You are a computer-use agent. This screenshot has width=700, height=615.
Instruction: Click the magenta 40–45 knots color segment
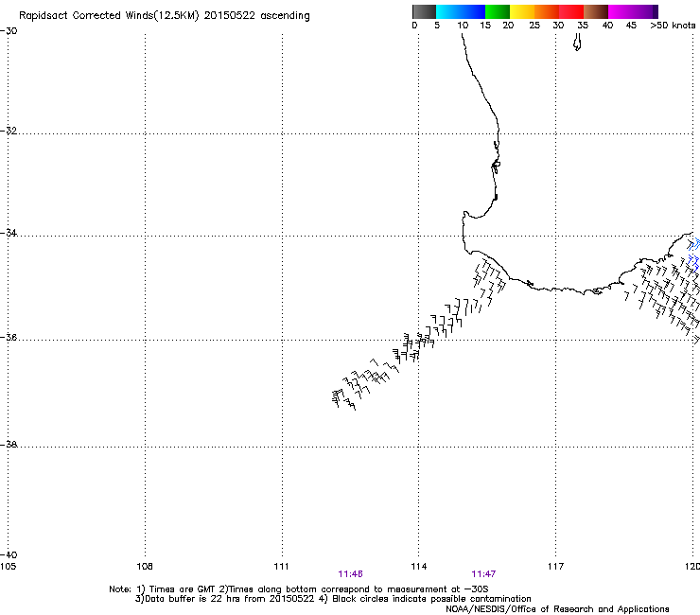(621, 11)
